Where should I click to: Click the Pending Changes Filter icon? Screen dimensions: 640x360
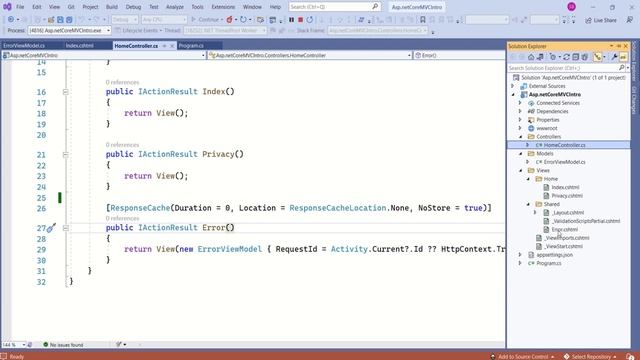tap(553, 57)
